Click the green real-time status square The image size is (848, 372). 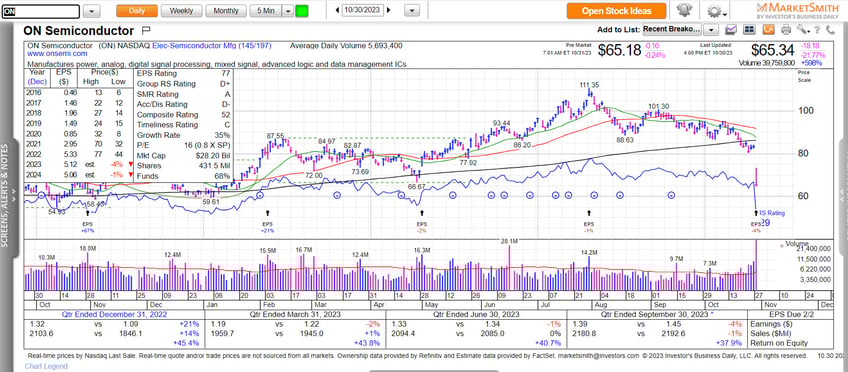pos(302,11)
